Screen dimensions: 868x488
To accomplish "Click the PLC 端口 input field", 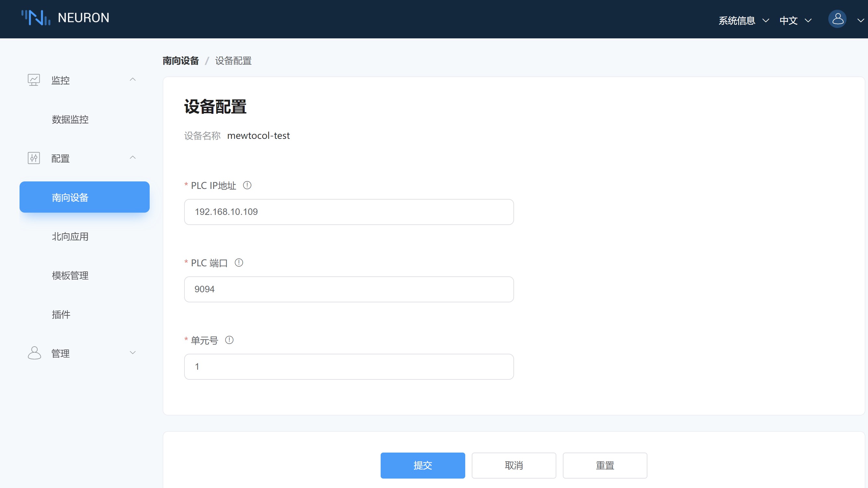I will tap(349, 289).
